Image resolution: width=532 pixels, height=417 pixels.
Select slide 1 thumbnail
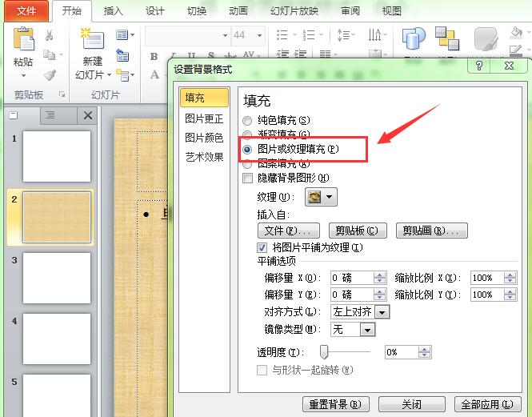57,156
